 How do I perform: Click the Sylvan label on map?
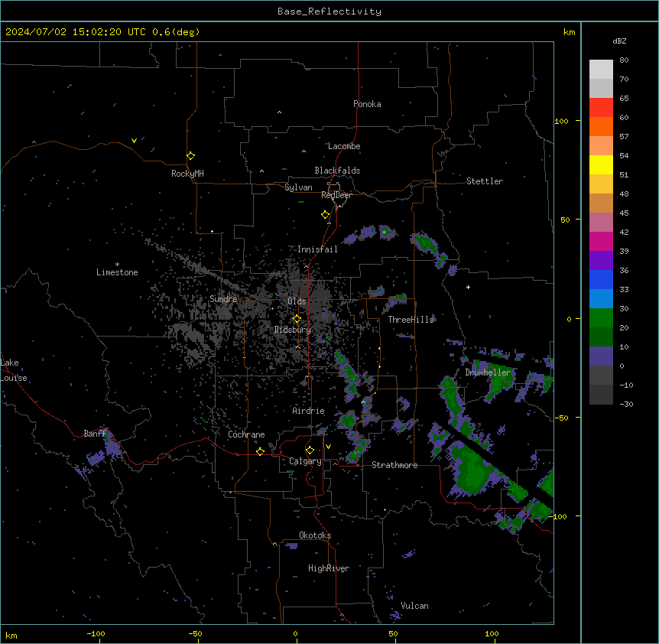click(298, 187)
